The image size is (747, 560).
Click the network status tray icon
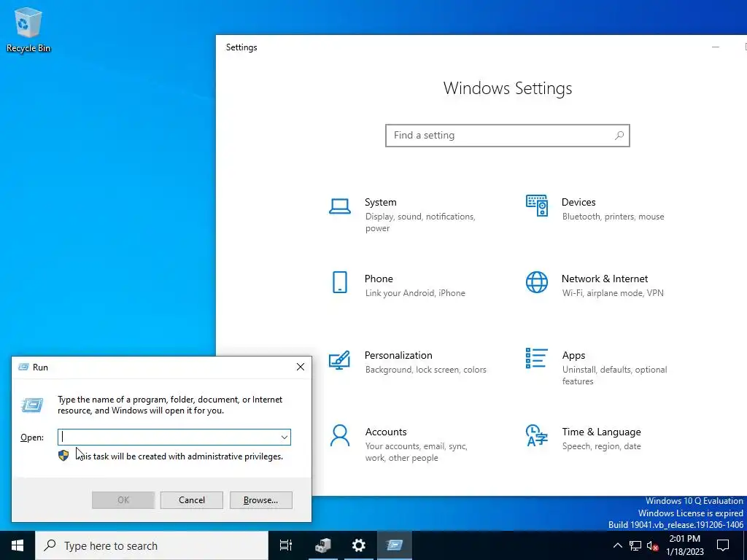pos(635,545)
